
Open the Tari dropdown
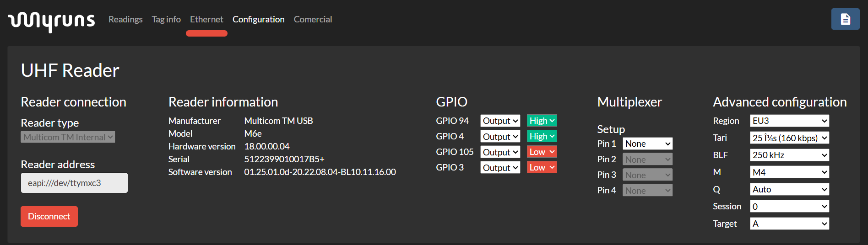[x=789, y=138]
